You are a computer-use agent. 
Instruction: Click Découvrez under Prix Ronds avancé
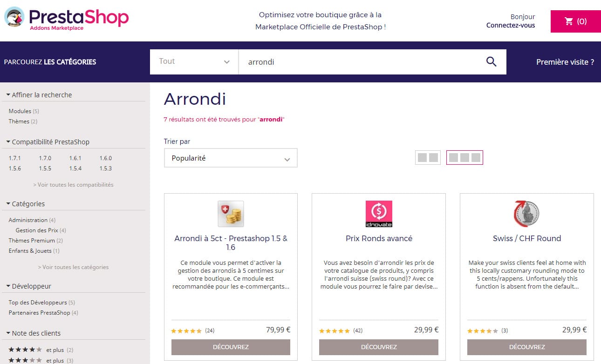[x=379, y=347]
